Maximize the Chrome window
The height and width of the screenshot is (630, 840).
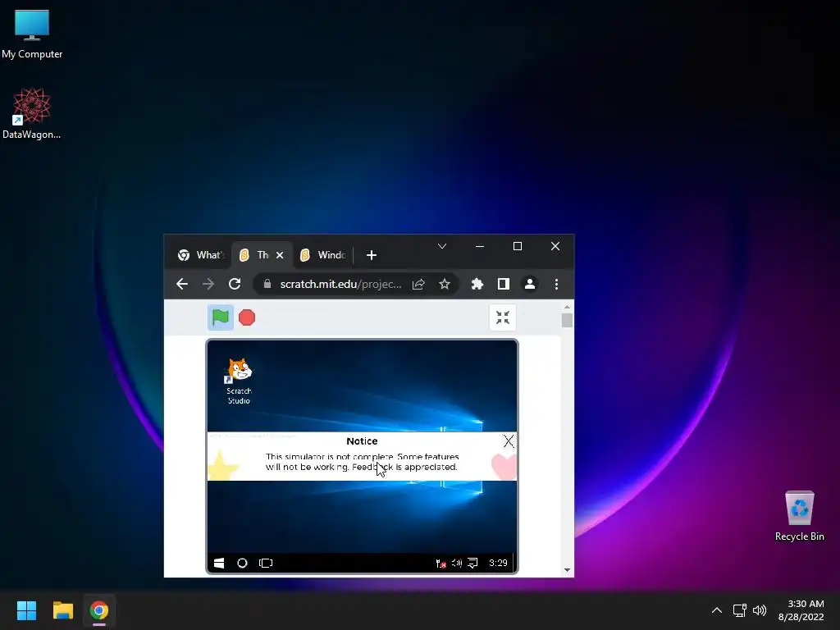tap(518, 246)
